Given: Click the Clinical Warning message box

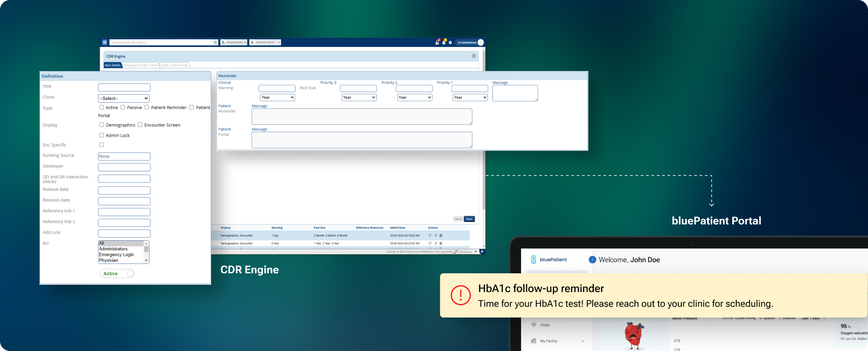Looking at the screenshot, I should 515,93.
